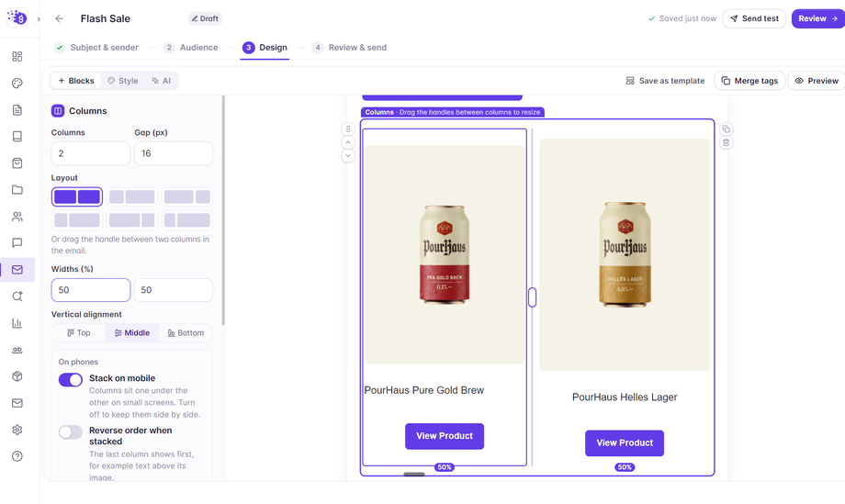
Task: Duplicate the Columns block using copy icon
Action: tap(726, 129)
